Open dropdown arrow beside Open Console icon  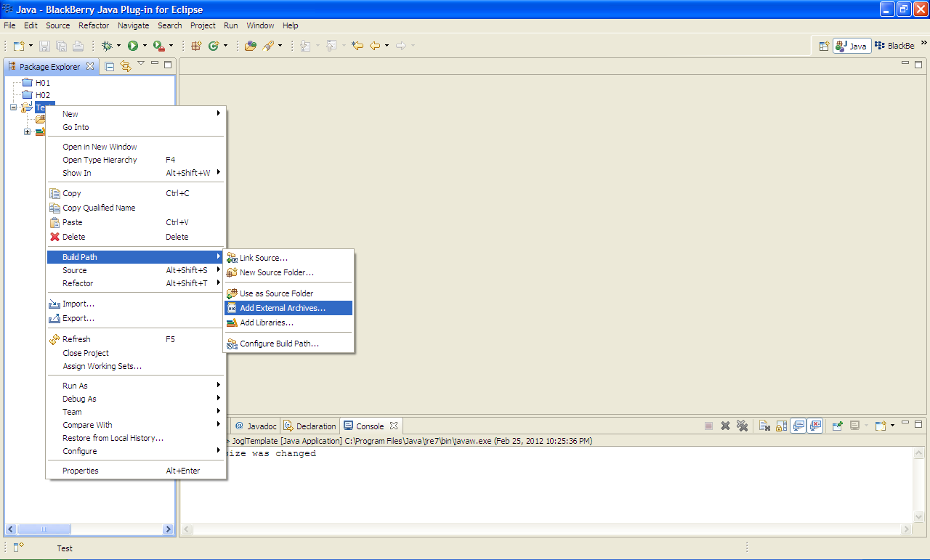pos(892,426)
